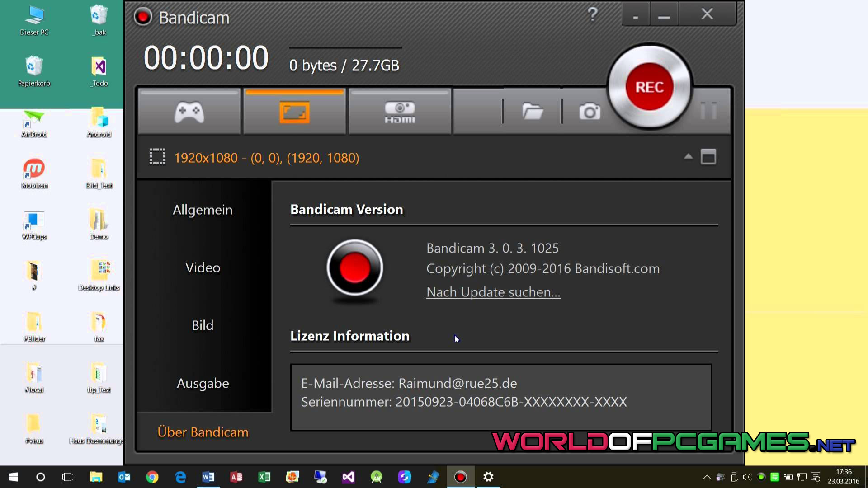Open the Video settings tab
This screenshot has width=868, height=488.
tap(203, 267)
